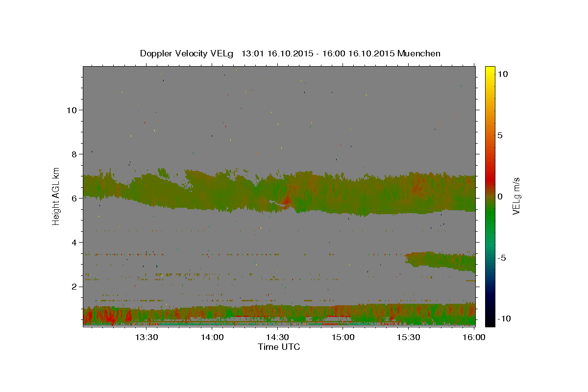The height and width of the screenshot is (392, 588).
Task: Click the 'Time UTC' axis label
Action: (279, 347)
